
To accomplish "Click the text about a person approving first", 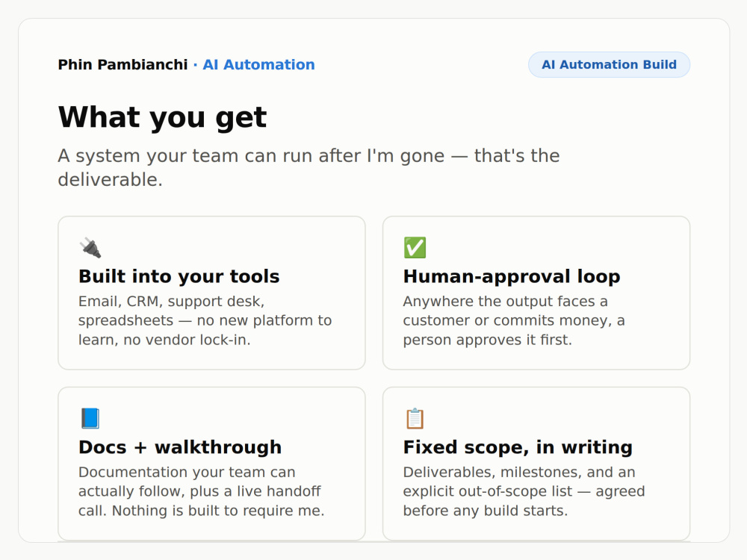I will (x=514, y=320).
